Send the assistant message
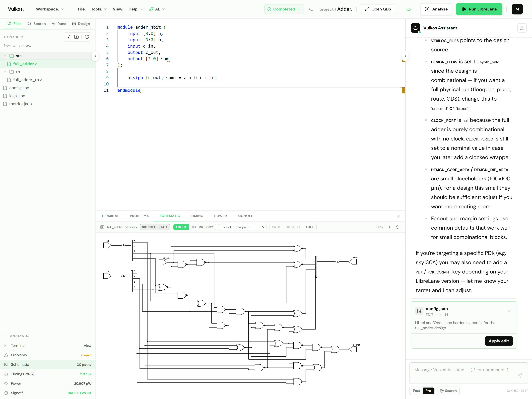 tap(520, 375)
